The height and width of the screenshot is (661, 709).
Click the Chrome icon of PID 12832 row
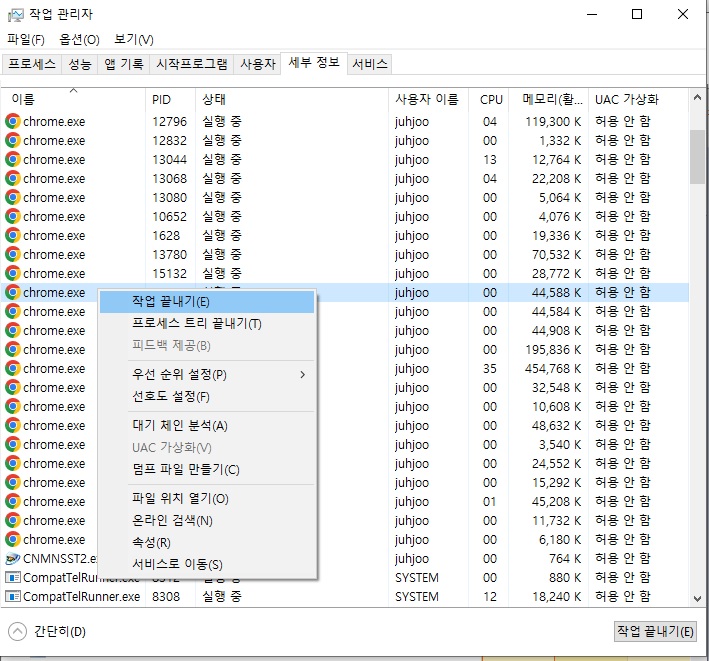13,140
